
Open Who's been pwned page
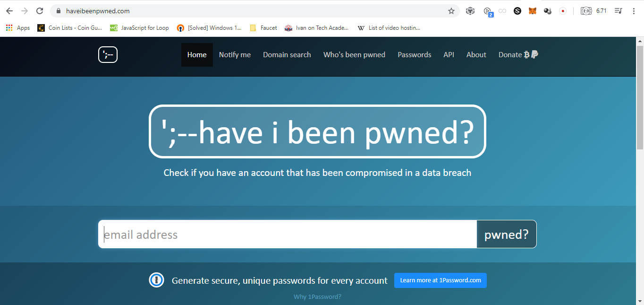[x=354, y=55]
